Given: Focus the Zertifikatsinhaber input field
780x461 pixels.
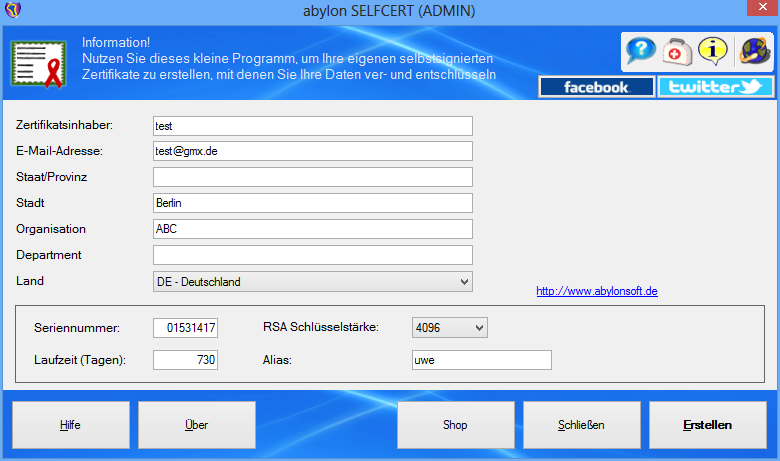Looking at the screenshot, I should pos(313,126).
